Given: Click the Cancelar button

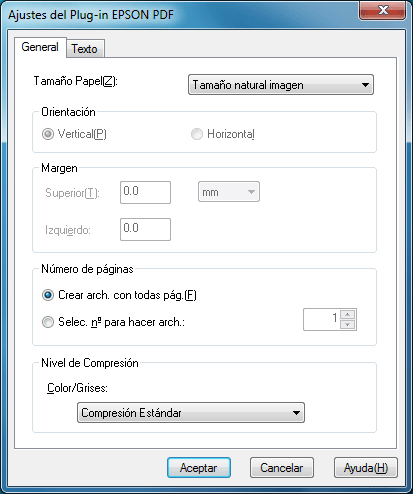Looking at the screenshot, I should (282, 468).
